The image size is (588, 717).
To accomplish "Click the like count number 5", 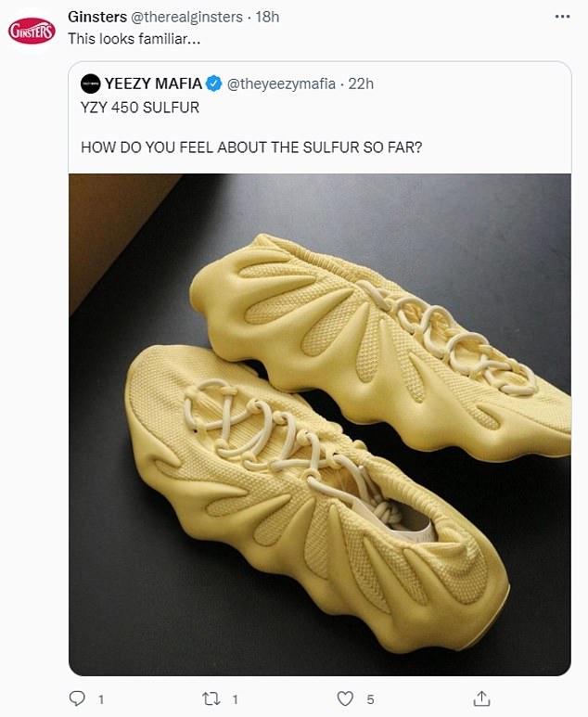I will 370,698.
